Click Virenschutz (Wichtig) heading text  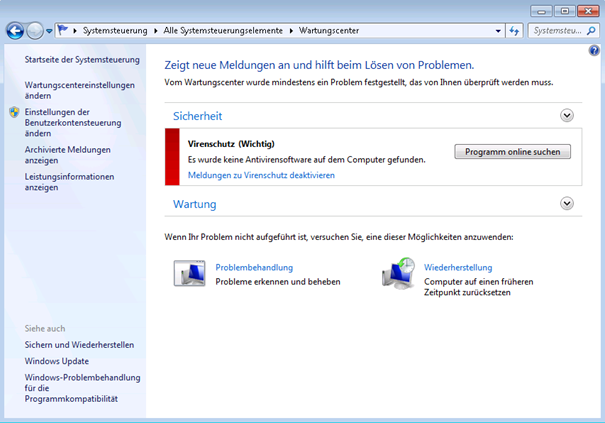231,144
